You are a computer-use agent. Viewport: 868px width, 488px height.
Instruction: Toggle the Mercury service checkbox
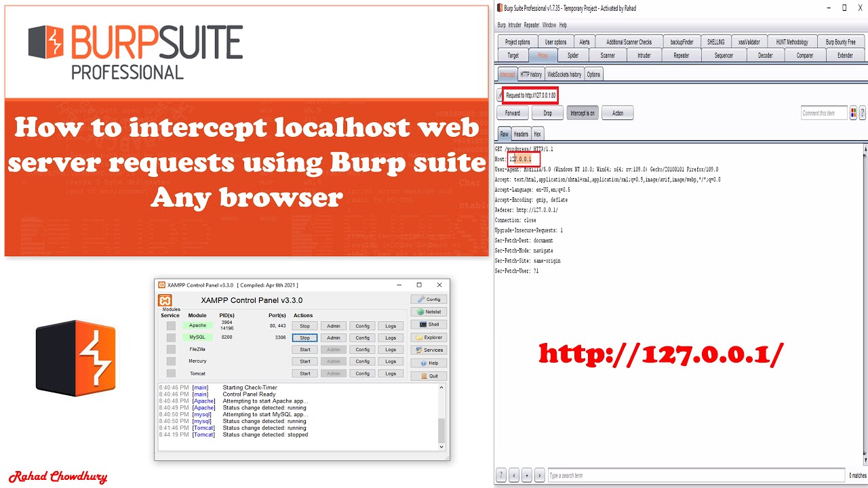(x=171, y=361)
